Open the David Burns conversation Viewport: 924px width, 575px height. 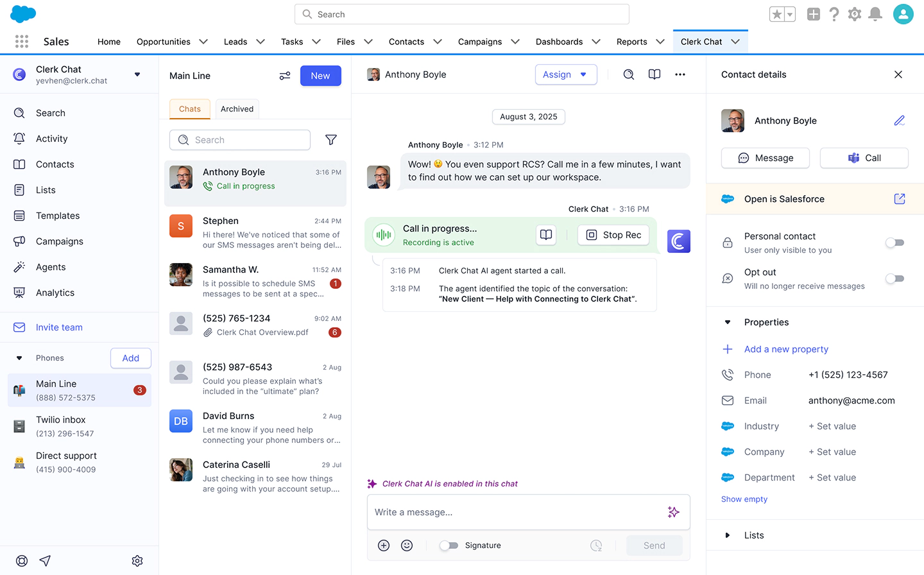click(255, 427)
